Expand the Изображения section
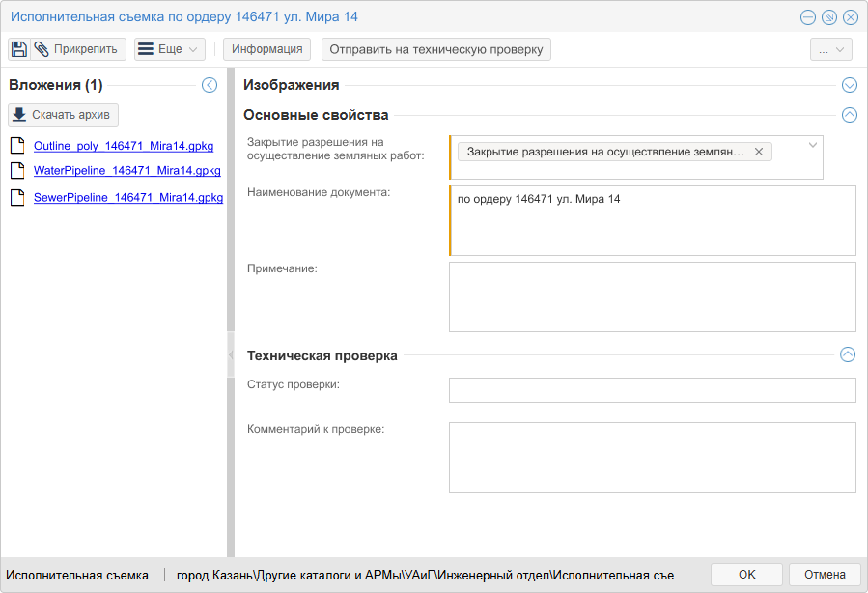Screen dimensions: 868x593 tap(849, 85)
